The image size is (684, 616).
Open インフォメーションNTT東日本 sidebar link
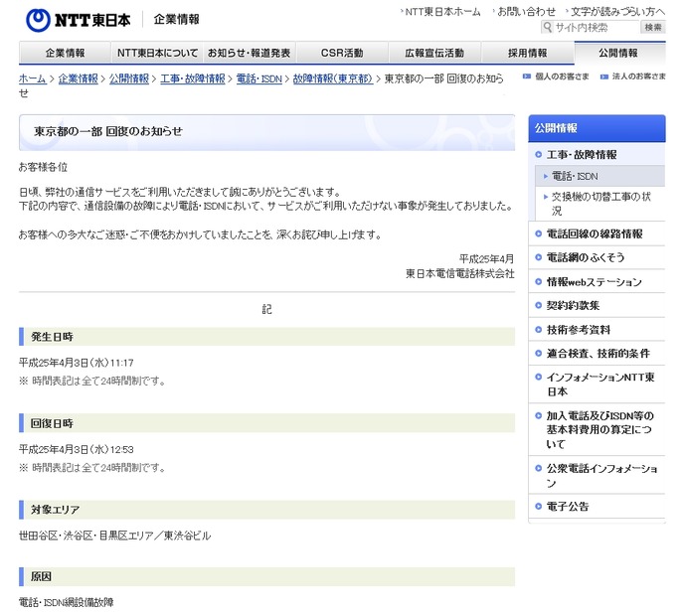tap(600, 385)
